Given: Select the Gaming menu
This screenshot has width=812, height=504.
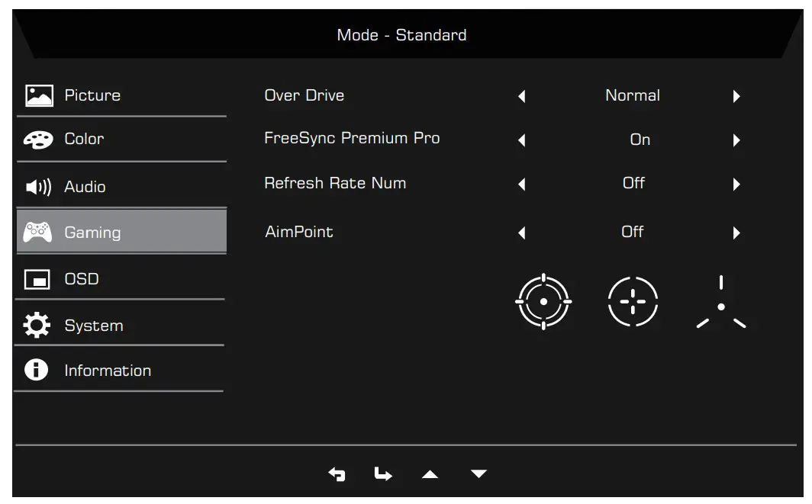Looking at the screenshot, I should tap(121, 231).
